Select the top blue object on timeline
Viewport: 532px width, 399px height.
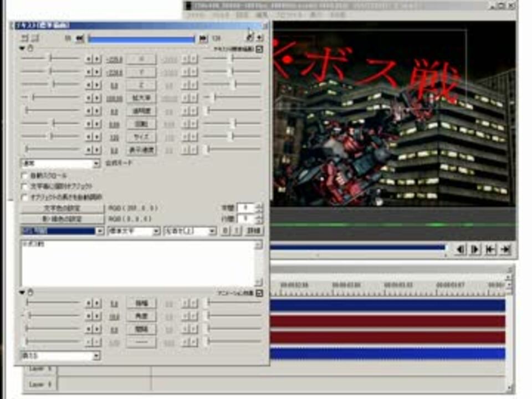[388, 305]
